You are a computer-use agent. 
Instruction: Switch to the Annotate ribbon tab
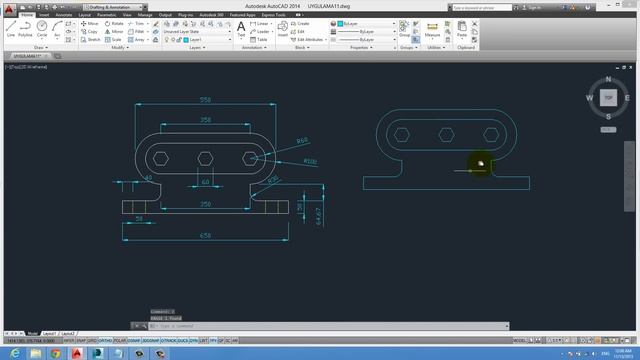[64, 15]
